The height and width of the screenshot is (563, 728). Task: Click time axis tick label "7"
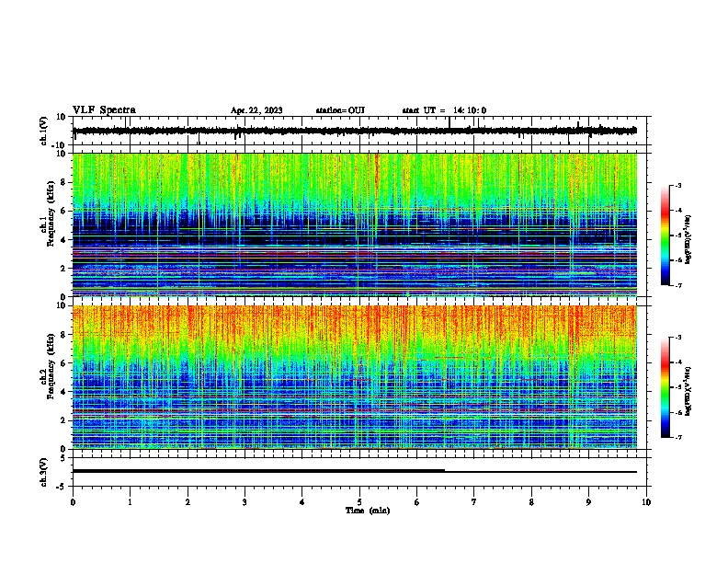(474, 502)
